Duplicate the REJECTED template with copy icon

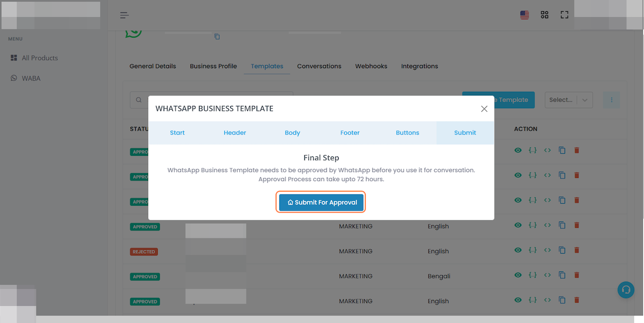tap(562, 250)
